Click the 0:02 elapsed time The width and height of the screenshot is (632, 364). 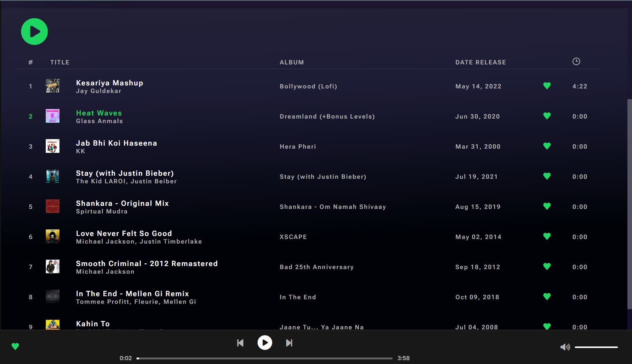126,358
